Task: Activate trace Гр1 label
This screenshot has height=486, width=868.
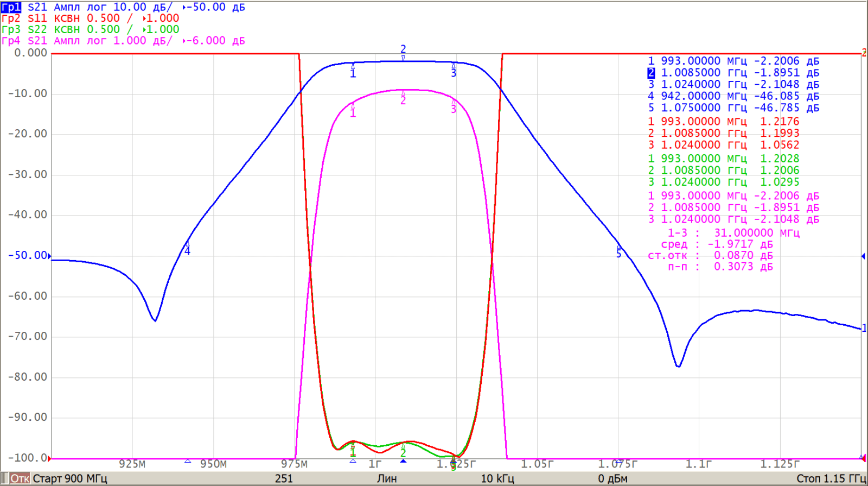Action: point(11,7)
